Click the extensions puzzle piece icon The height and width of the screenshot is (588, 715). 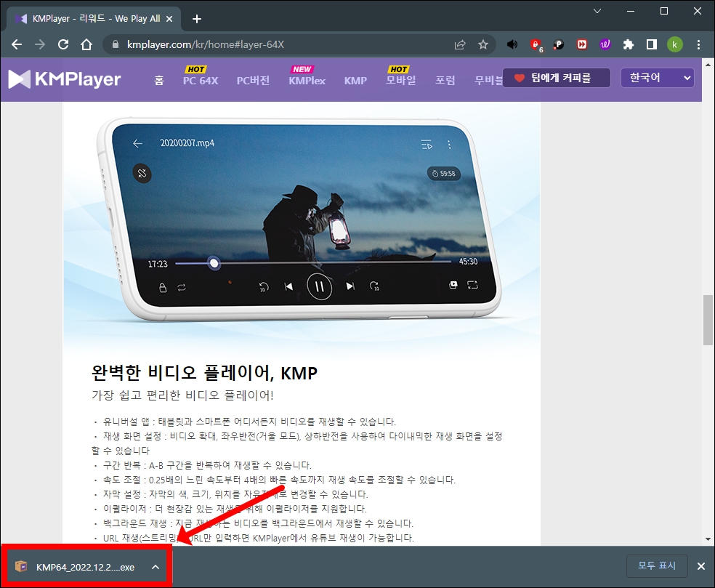(628, 44)
